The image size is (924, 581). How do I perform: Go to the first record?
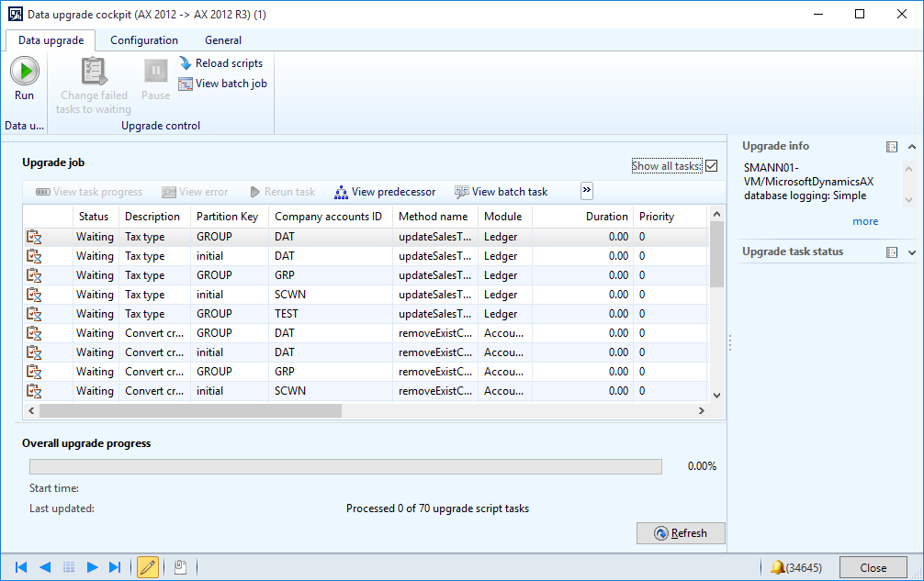pyautogui.click(x=20, y=567)
